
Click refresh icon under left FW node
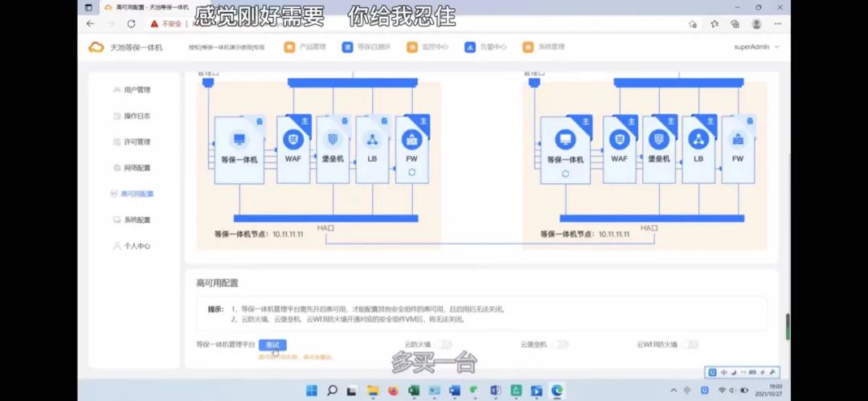click(411, 173)
